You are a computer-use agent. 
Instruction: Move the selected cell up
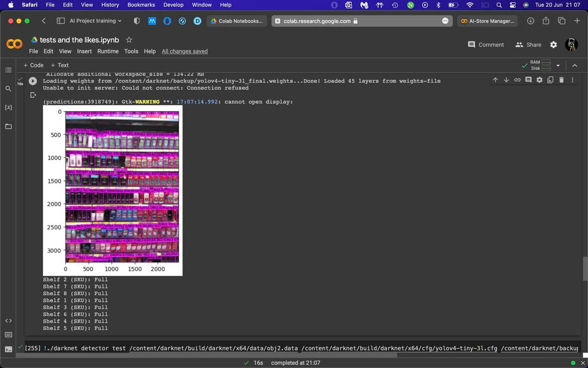pyautogui.click(x=495, y=80)
